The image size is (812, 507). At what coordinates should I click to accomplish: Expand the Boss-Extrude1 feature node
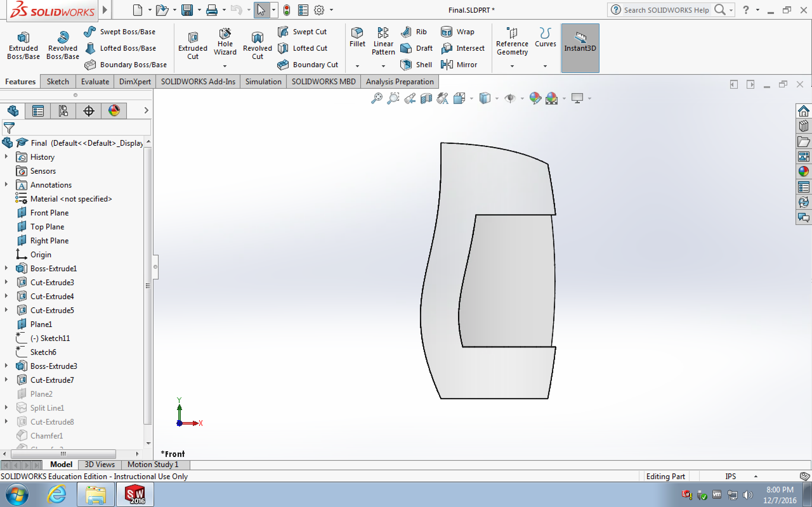point(6,268)
